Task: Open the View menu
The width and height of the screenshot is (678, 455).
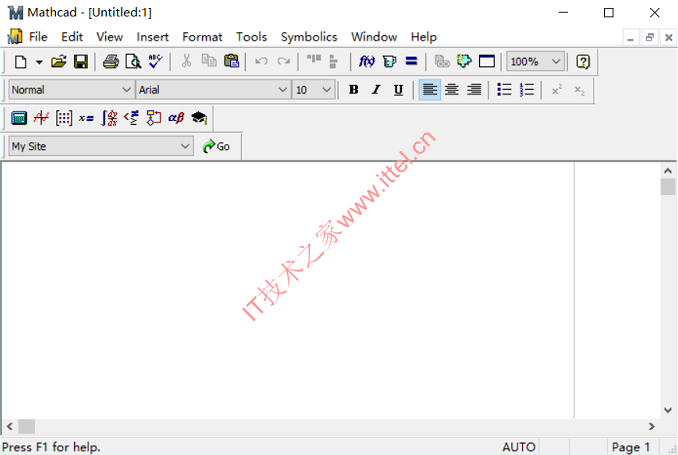Action: (109, 37)
